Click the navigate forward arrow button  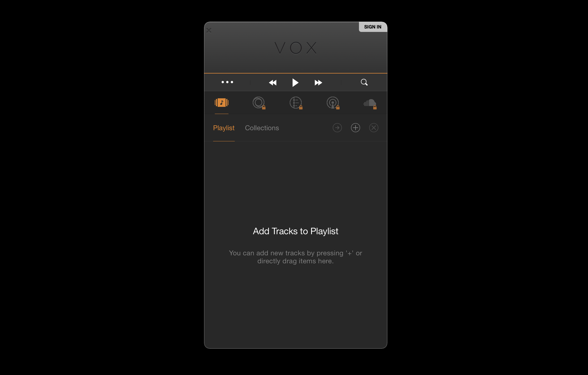pyautogui.click(x=336, y=128)
